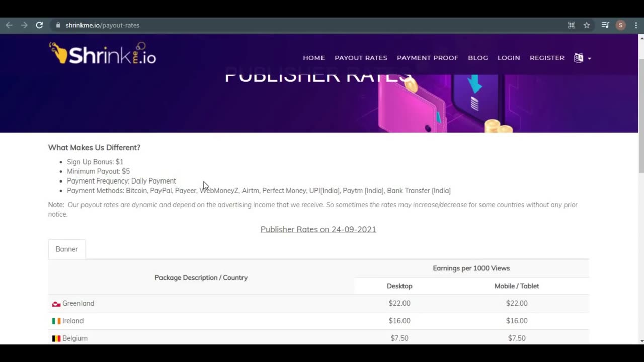Click the 'Desktop' column header
644x362 pixels.
coord(399,286)
